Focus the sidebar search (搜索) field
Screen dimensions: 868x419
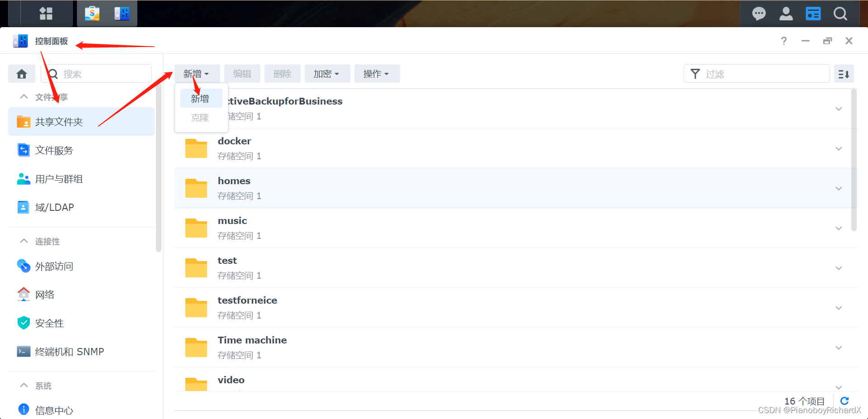[96, 74]
